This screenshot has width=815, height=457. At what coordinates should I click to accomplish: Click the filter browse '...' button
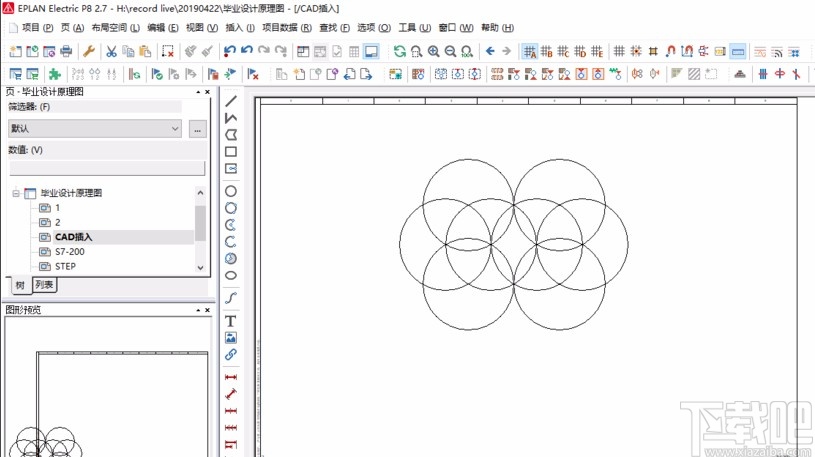[197, 128]
